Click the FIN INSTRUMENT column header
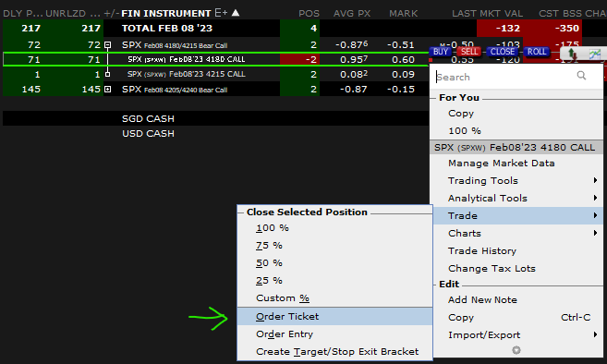This screenshot has width=607, height=364. point(166,14)
